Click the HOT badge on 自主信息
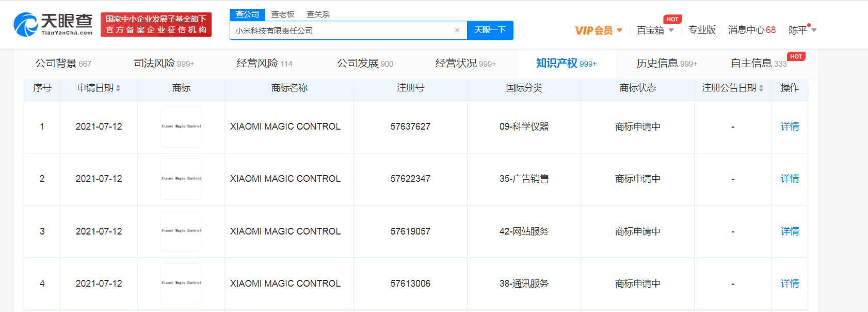The height and width of the screenshot is (312, 868). point(796,56)
